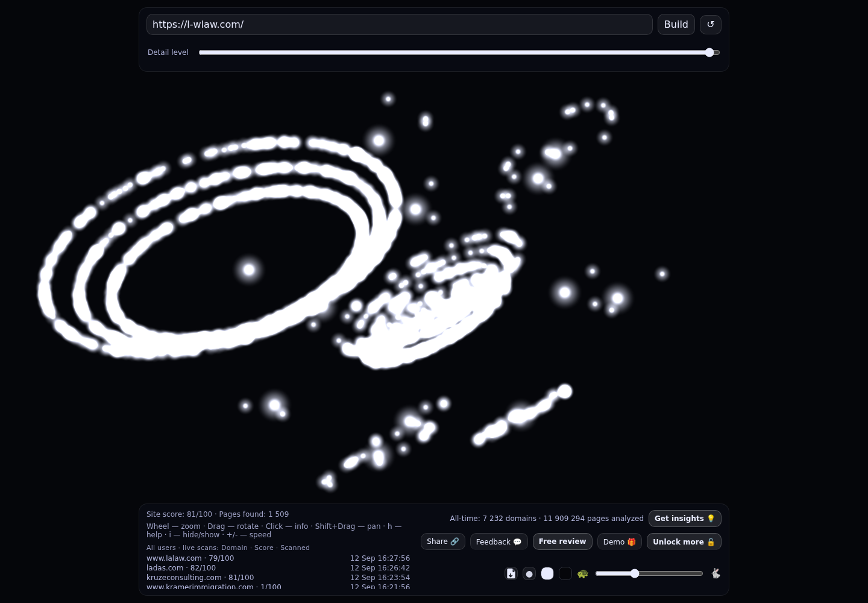Select the kruzeconsulting.com scan row
868x603 pixels.
(x=278, y=578)
